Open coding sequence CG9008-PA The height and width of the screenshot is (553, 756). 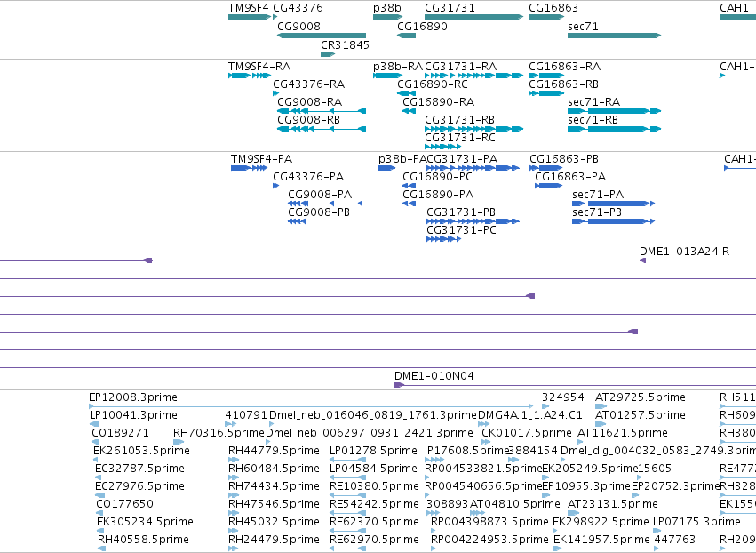coord(325,204)
